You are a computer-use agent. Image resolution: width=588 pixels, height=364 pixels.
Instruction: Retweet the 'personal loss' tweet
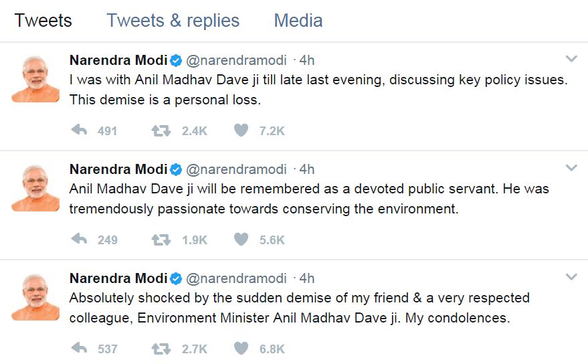161,130
